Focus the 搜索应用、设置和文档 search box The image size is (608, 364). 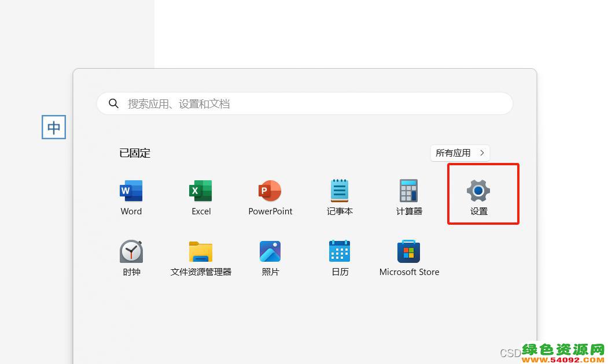(x=305, y=103)
